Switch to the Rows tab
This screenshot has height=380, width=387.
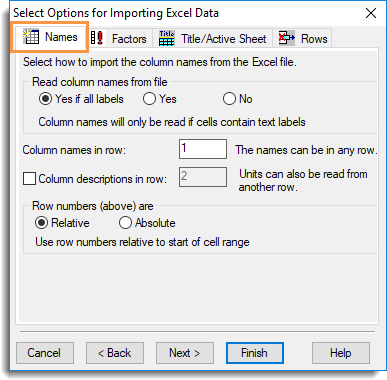[x=302, y=38]
